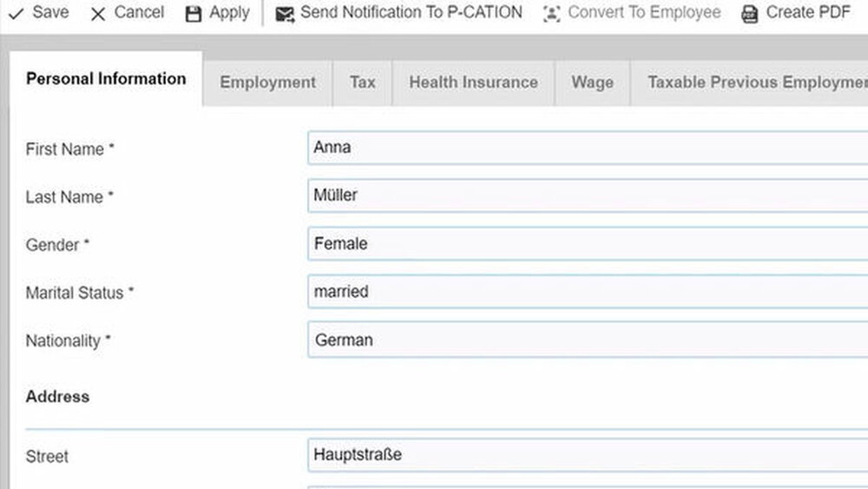
Task: Focus the Last Name field containing Müller
Action: tap(587, 195)
